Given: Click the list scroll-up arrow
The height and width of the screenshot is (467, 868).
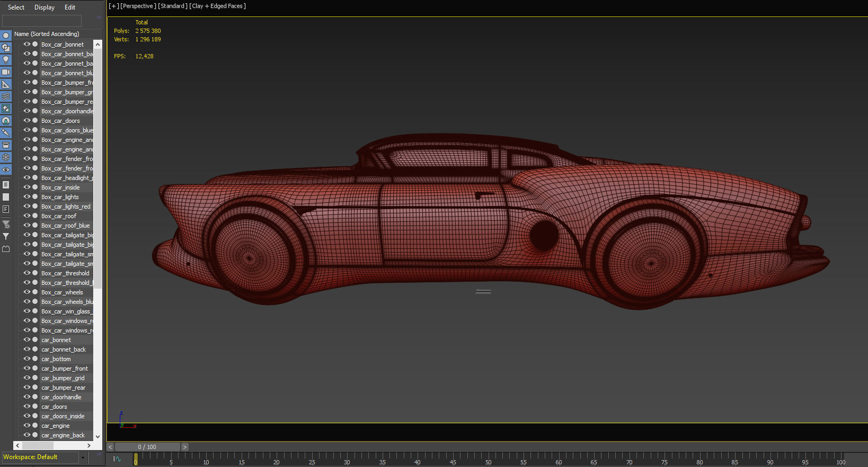Looking at the screenshot, I should tap(98, 44).
